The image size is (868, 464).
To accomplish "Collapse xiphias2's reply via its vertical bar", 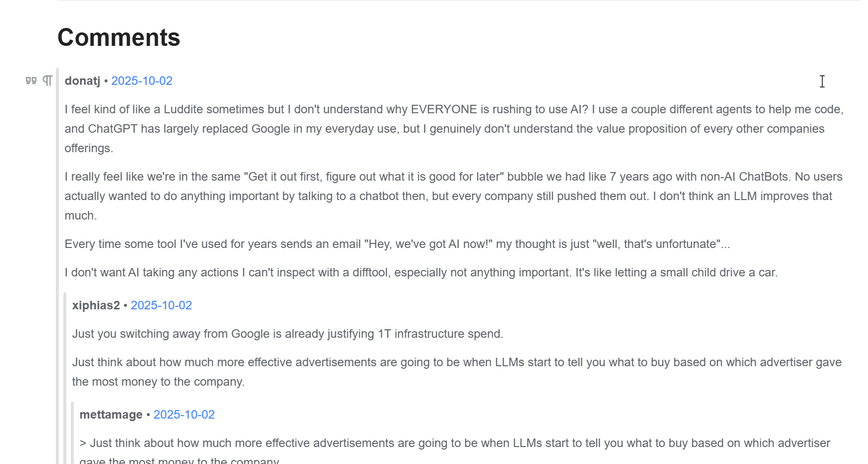I will click(65, 374).
